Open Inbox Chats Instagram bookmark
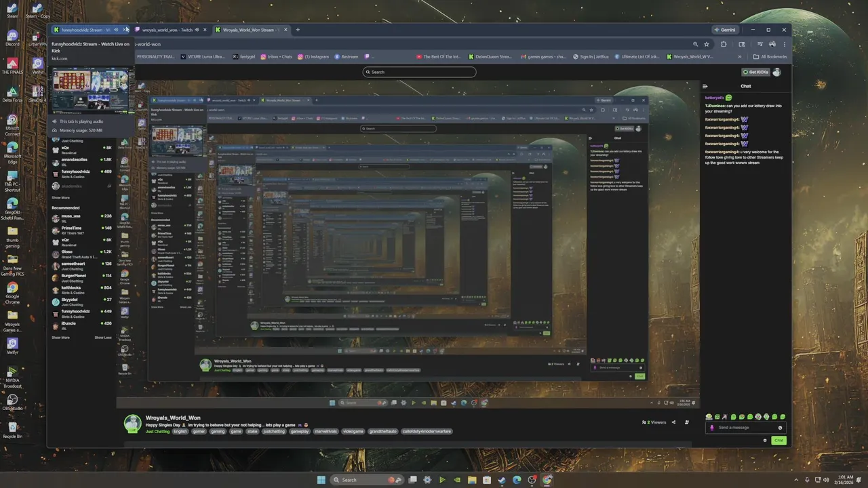 (x=276, y=57)
